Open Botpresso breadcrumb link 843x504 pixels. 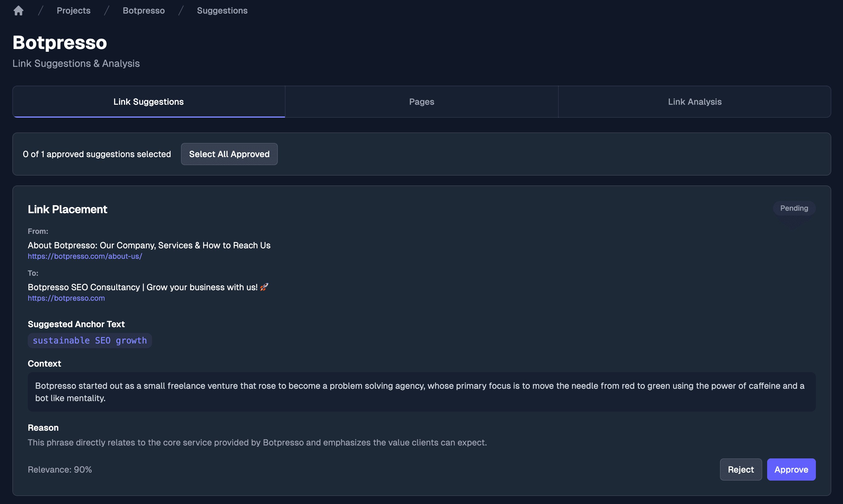(x=143, y=10)
